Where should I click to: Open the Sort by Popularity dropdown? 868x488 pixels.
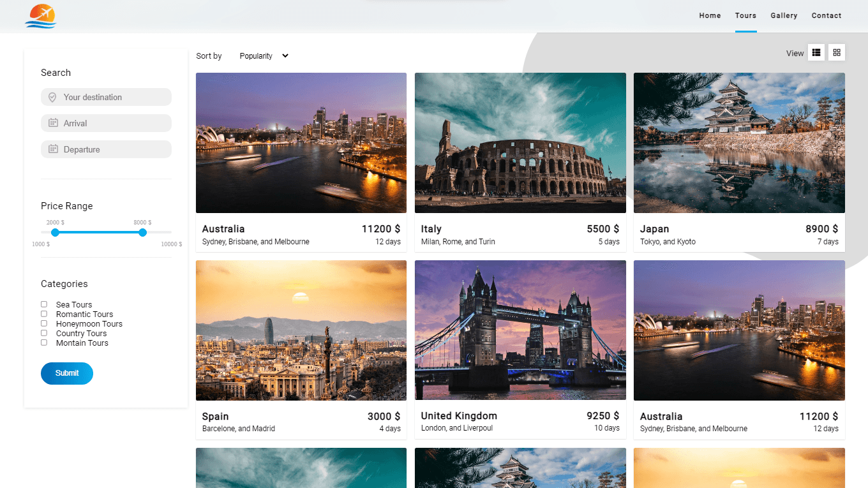click(x=264, y=56)
